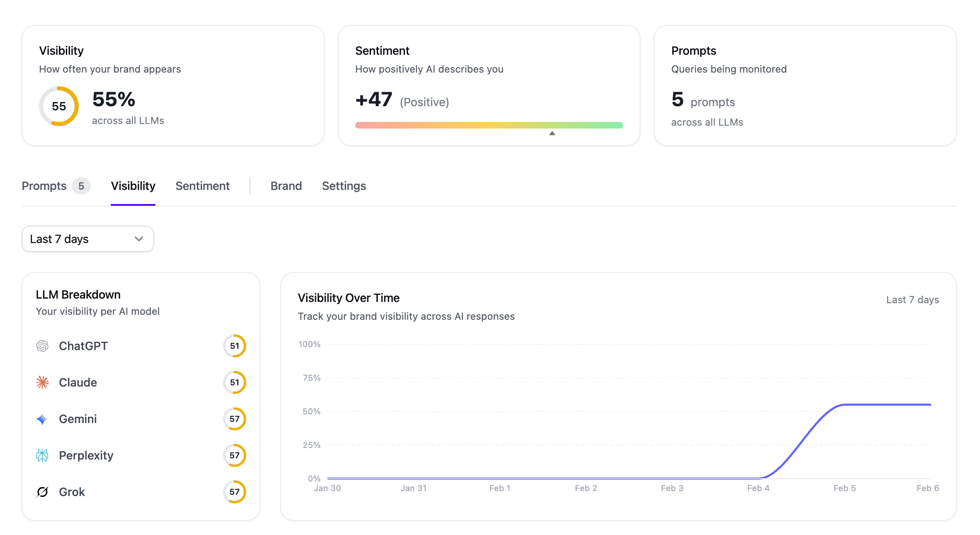
Task: Click the Claude starburst icon
Action: pyautogui.click(x=42, y=382)
